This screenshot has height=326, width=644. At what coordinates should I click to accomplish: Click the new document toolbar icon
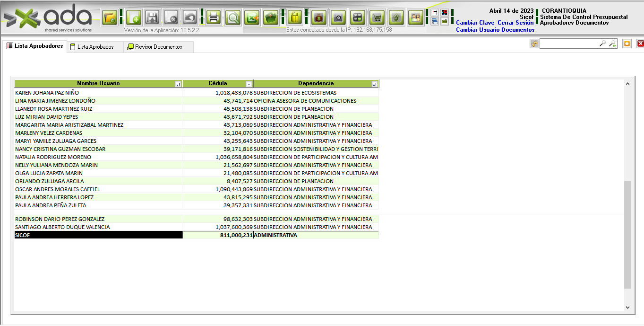point(134,18)
